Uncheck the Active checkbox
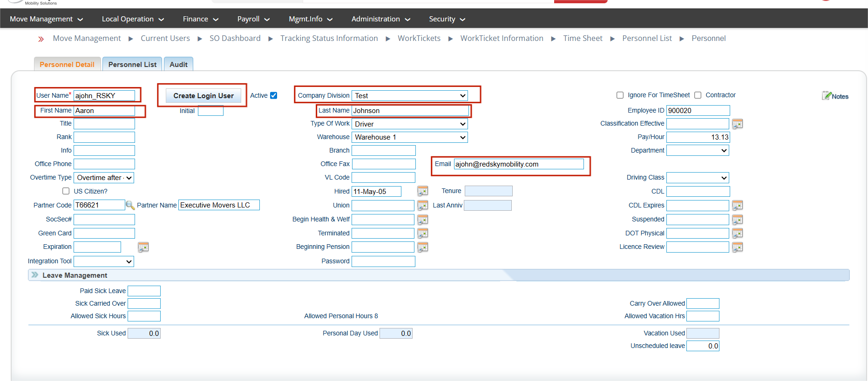Viewport: 868px width, 381px height. pos(274,95)
